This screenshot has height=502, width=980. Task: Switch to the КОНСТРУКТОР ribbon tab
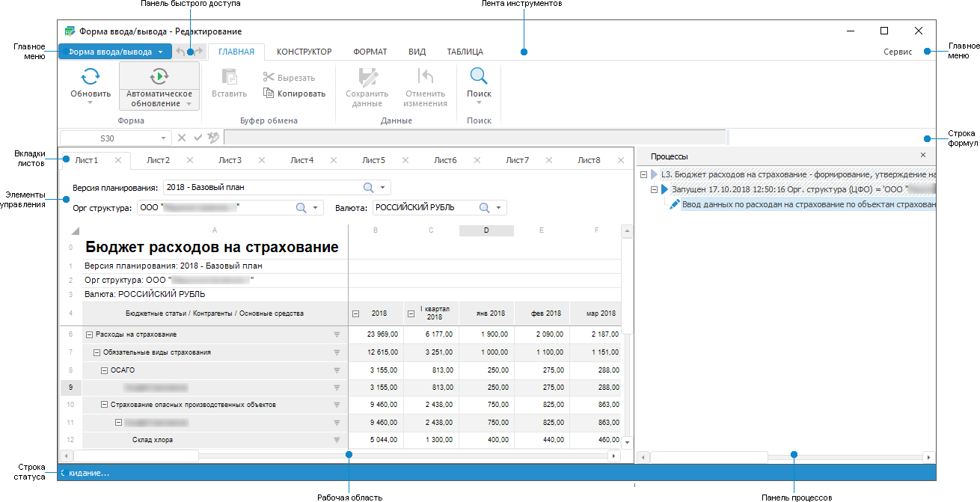[304, 52]
